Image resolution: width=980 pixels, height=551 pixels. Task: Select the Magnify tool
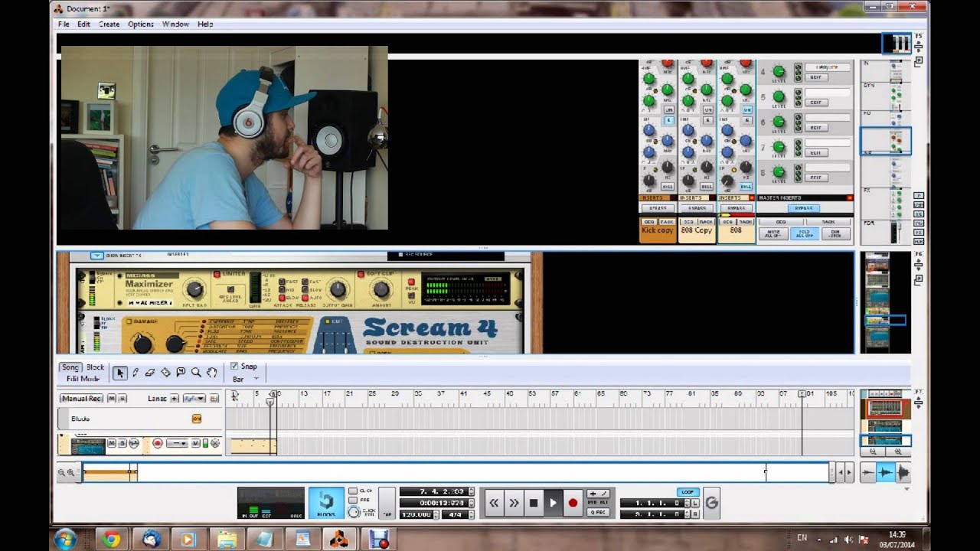pyautogui.click(x=196, y=373)
